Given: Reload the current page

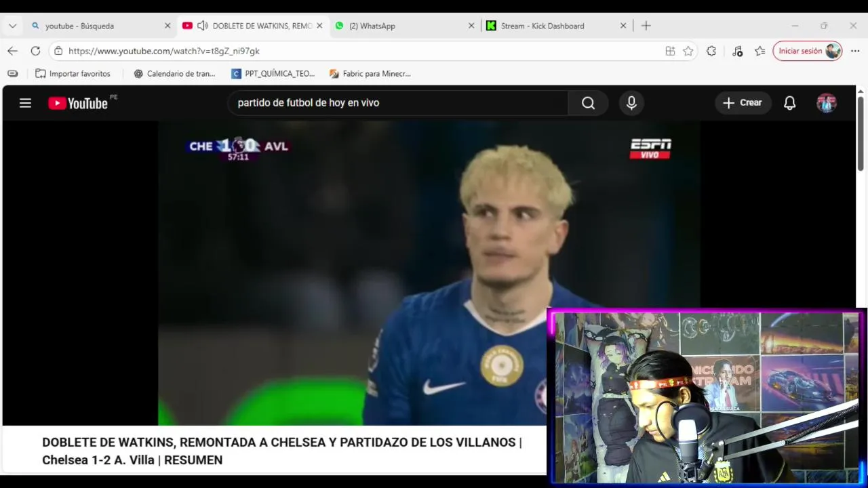Looking at the screenshot, I should point(35,51).
